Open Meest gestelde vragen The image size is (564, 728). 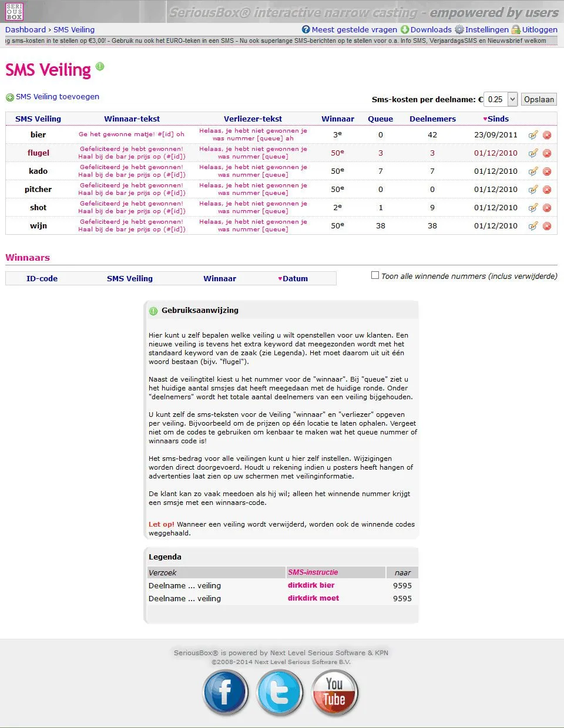[x=354, y=29]
